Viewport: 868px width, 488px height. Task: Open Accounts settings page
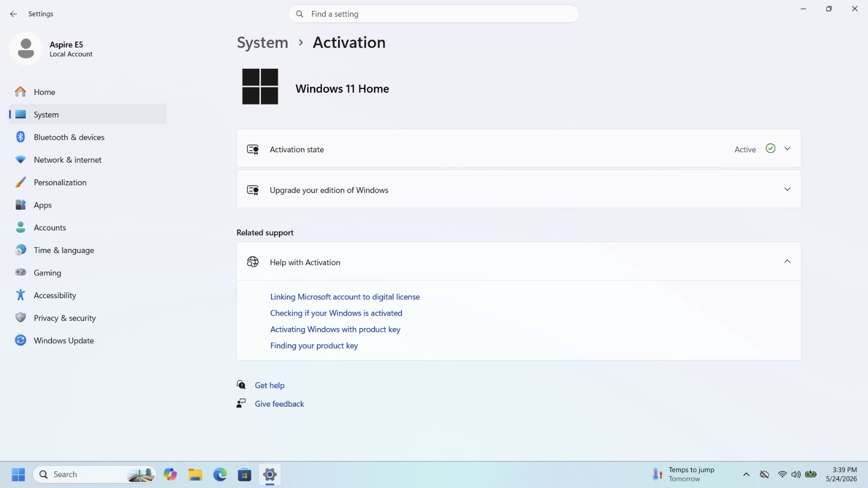coord(88,228)
